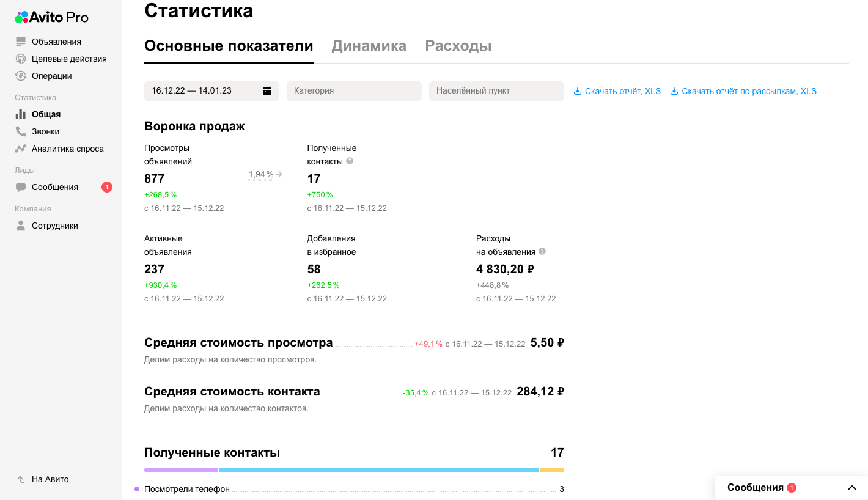Open Сообщения label in sidebar menu
The height and width of the screenshot is (500, 868).
pyautogui.click(x=55, y=187)
